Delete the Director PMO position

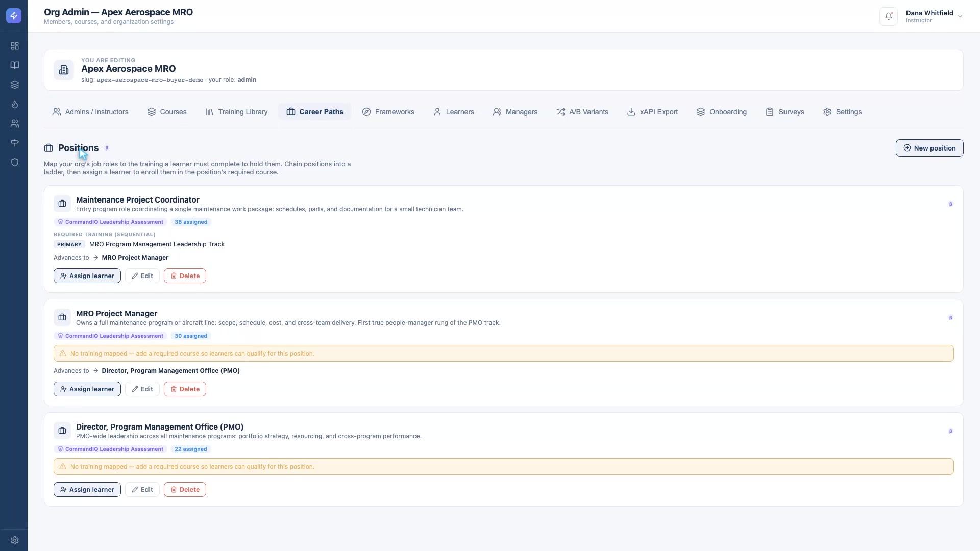[185, 489]
